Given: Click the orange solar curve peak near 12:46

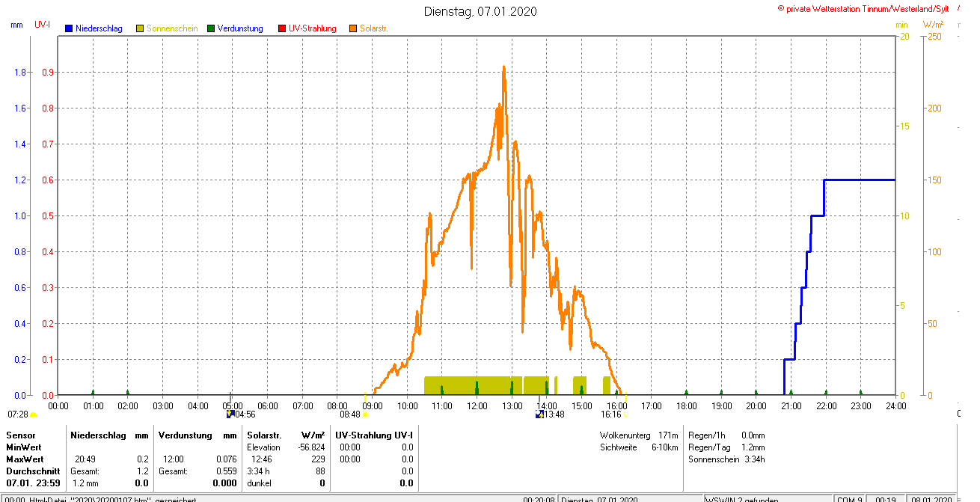Looking at the screenshot, I should [503, 67].
